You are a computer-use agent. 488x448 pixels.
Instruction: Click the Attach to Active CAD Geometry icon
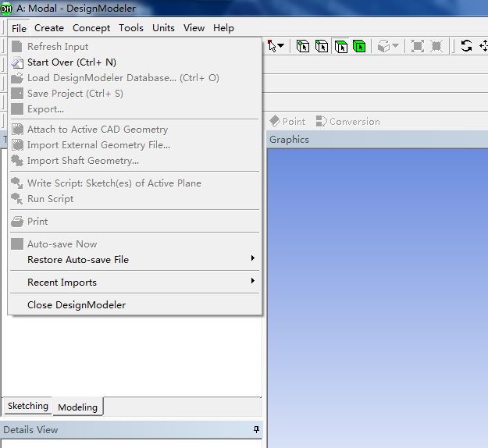(17, 129)
